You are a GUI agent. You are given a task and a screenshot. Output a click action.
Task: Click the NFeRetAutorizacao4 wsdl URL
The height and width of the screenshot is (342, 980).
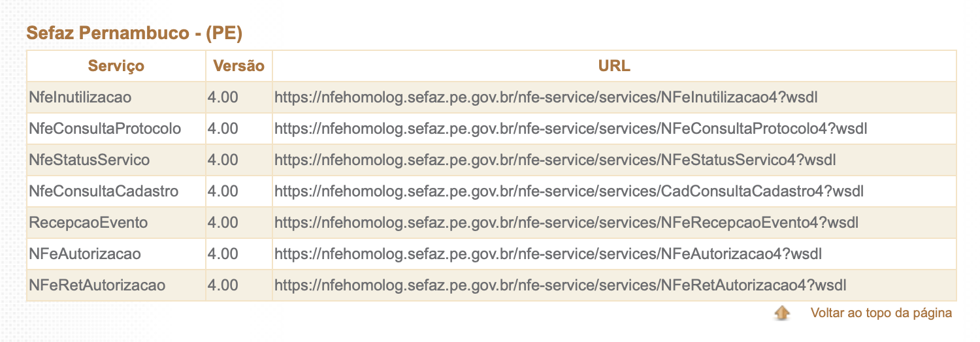tap(561, 285)
